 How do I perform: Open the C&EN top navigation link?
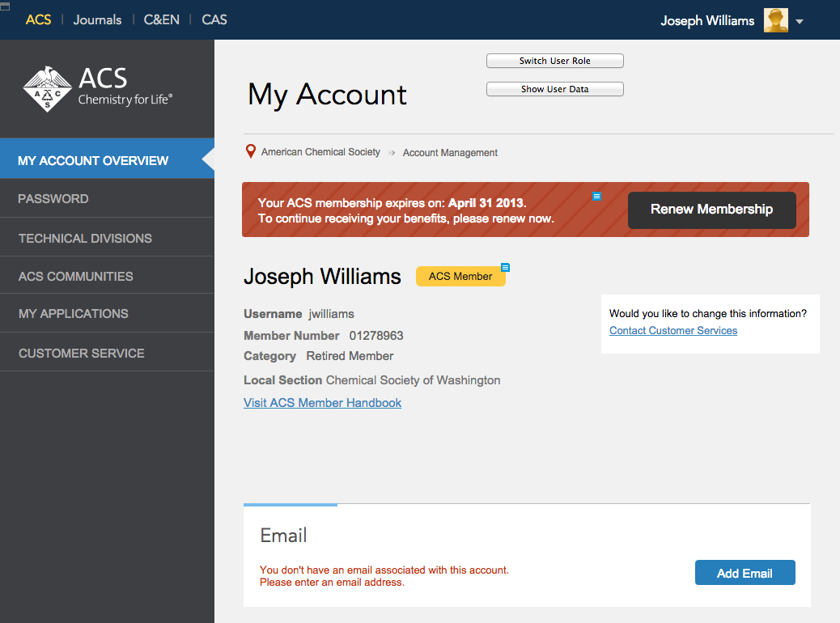click(161, 19)
